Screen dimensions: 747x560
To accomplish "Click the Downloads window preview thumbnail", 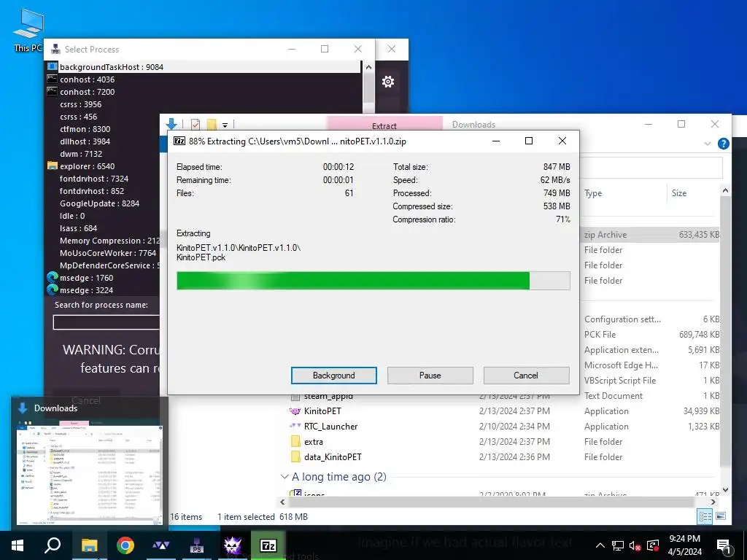I will pyautogui.click(x=90, y=472).
